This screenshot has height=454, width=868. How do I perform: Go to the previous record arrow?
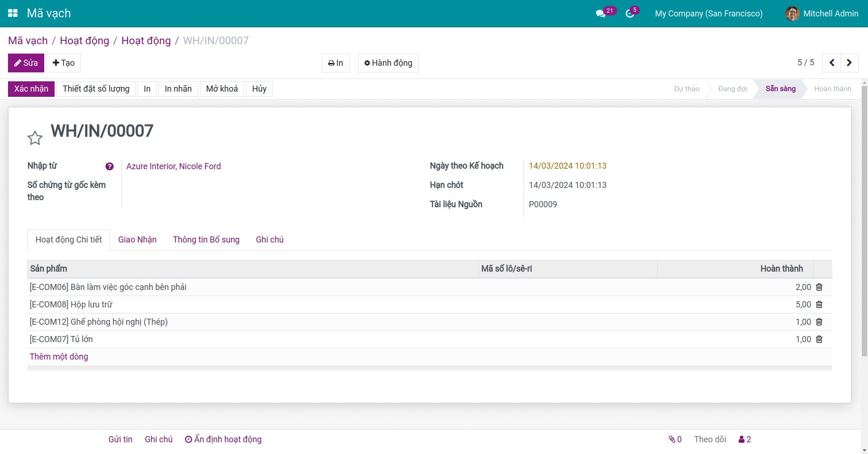point(832,63)
